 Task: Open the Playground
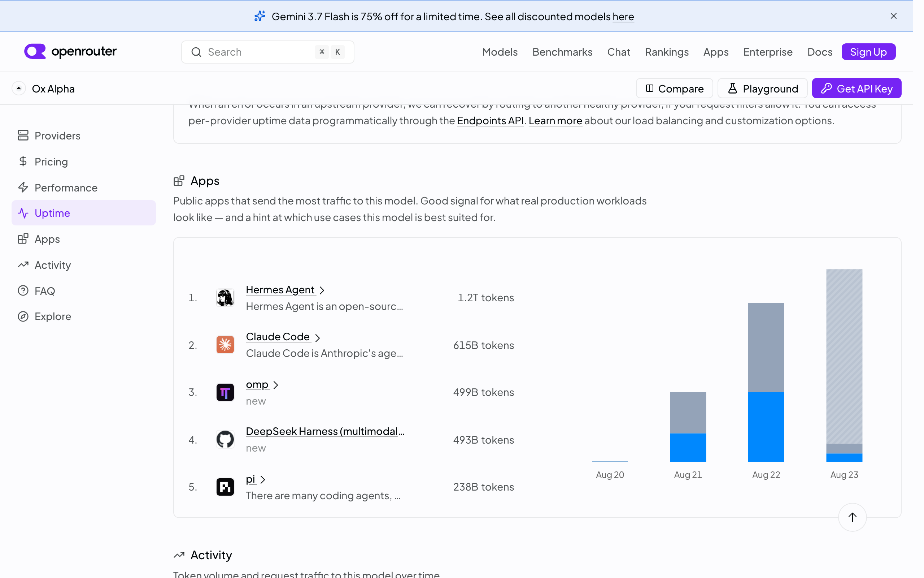click(763, 88)
